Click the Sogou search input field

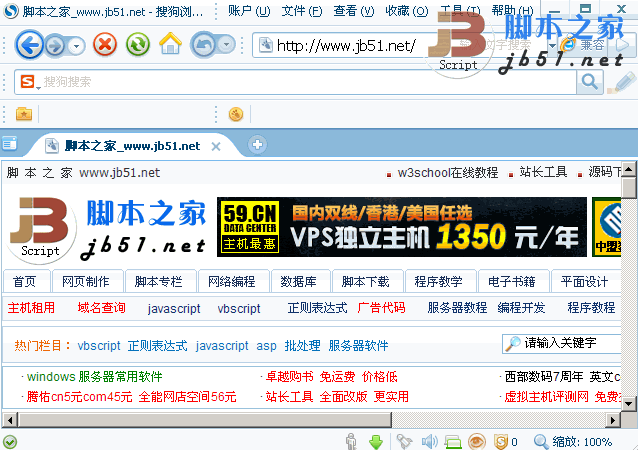[x=309, y=82]
